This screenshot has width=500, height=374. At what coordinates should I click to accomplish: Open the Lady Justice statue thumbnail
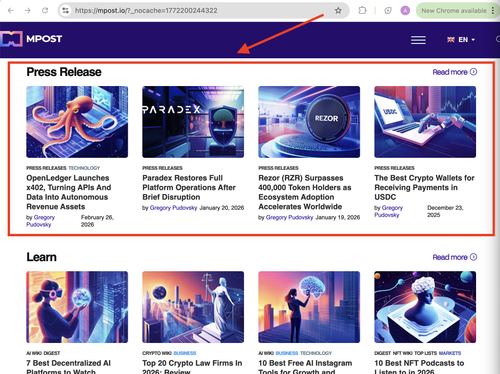pos(193,307)
